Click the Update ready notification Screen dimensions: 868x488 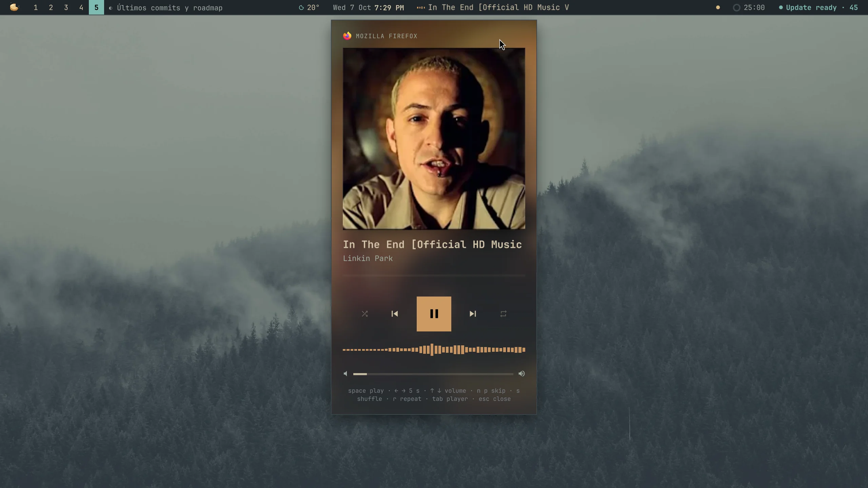coord(818,7)
